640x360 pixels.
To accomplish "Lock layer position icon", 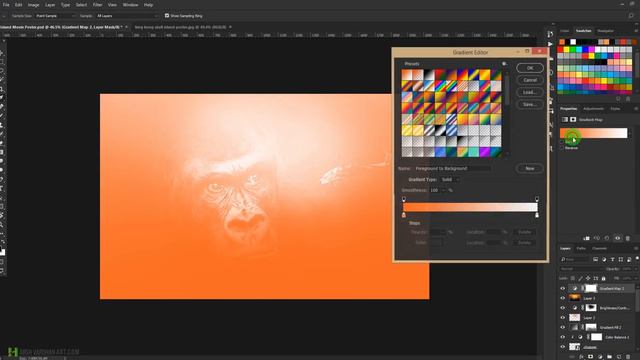I will (588, 278).
